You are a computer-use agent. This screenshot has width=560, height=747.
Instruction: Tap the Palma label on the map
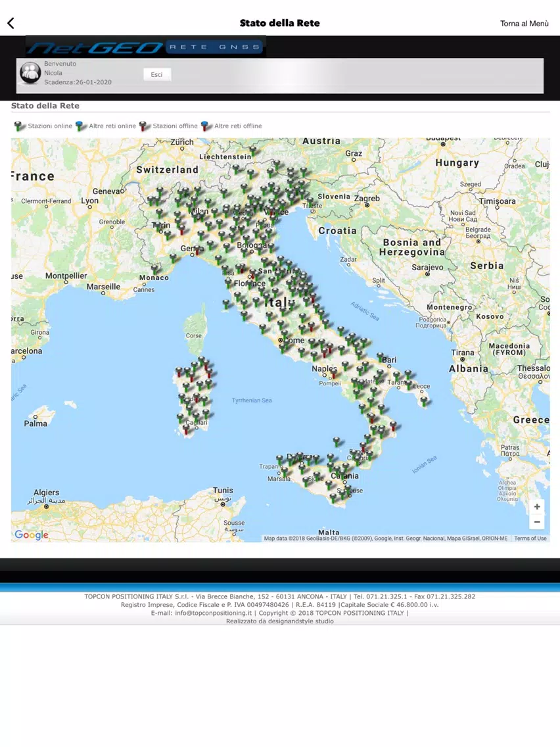(35, 423)
